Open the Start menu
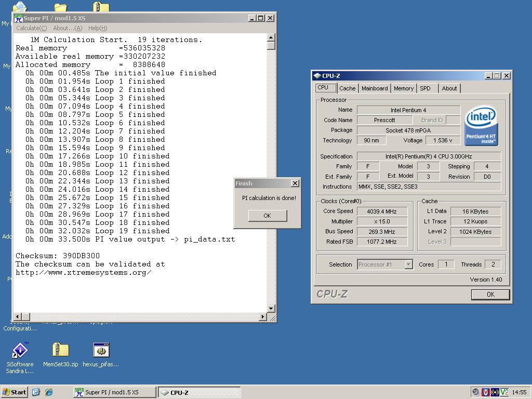The width and height of the screenshot is (532, 399). click(14, 392)
